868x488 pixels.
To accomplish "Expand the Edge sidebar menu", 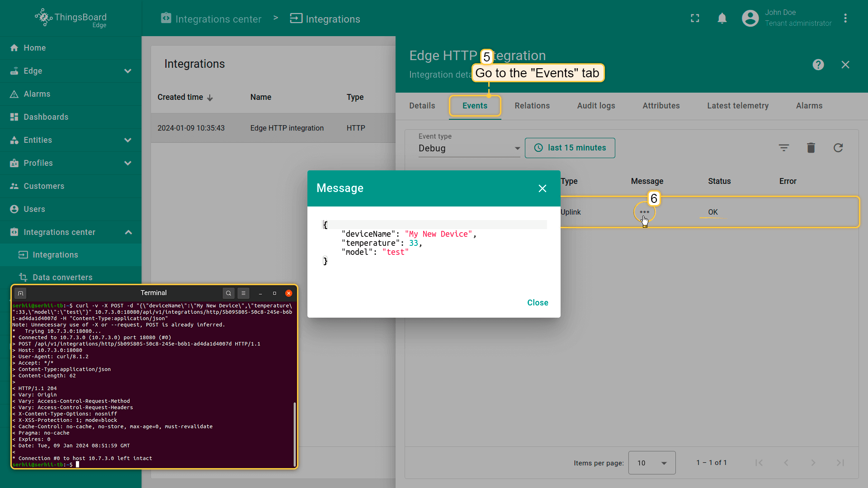I will point(128,71).
